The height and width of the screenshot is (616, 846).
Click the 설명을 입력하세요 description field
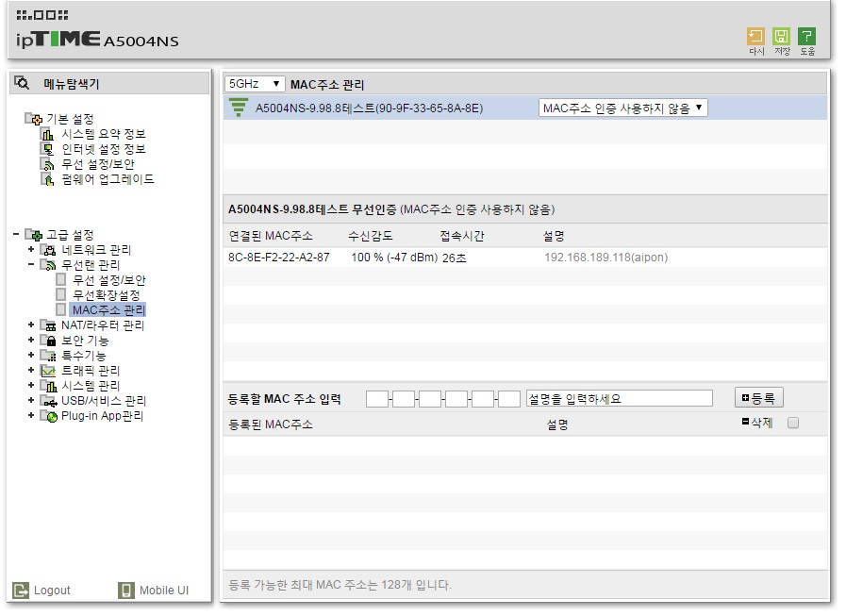[620, 399]
